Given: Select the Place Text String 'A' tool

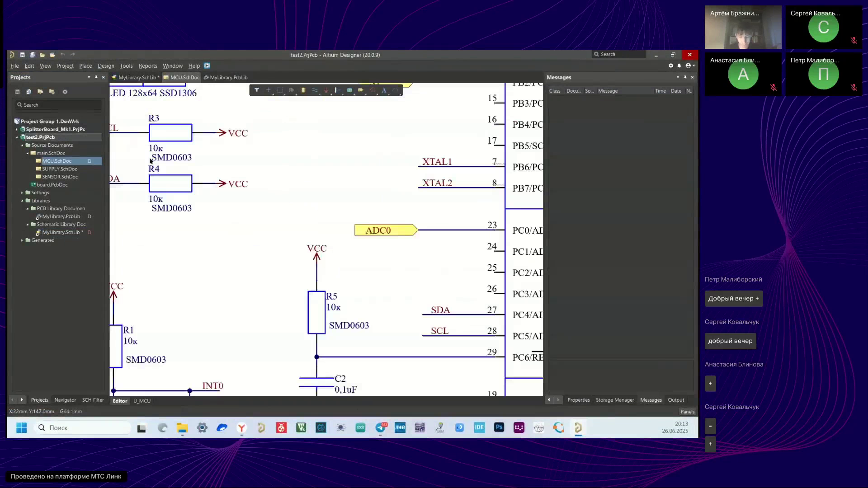Looking at the screenshot, I should tap(384, 90).
